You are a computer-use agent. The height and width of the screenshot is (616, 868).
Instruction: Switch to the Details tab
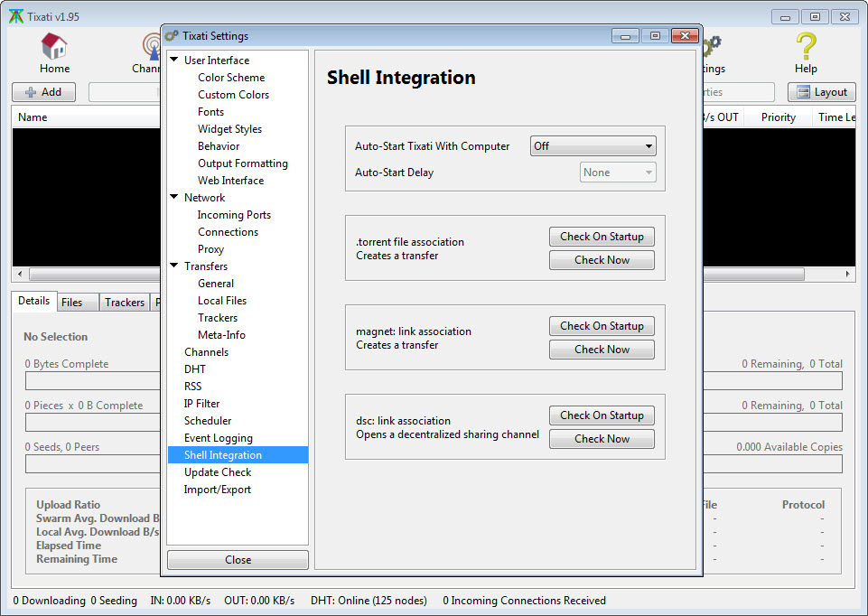point(33,301)
